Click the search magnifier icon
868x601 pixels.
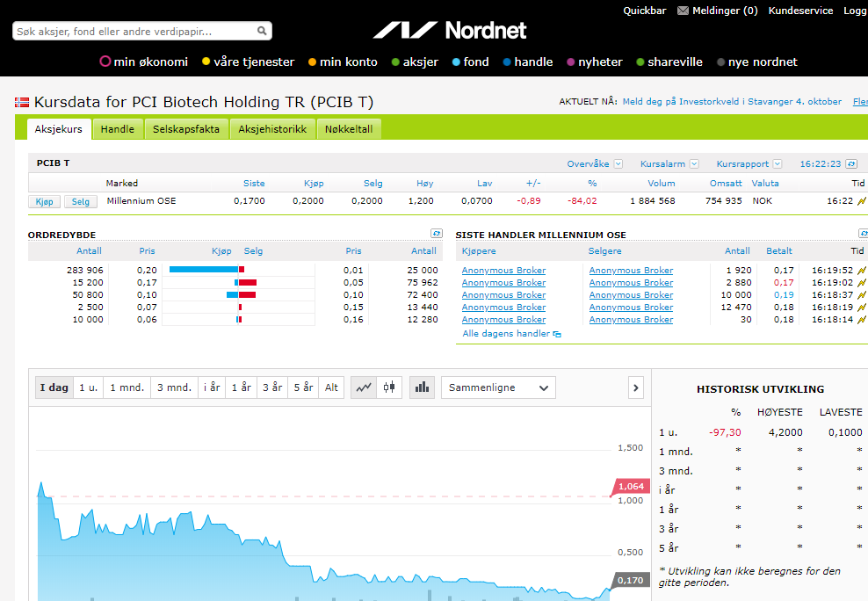[x=262, y=31]
